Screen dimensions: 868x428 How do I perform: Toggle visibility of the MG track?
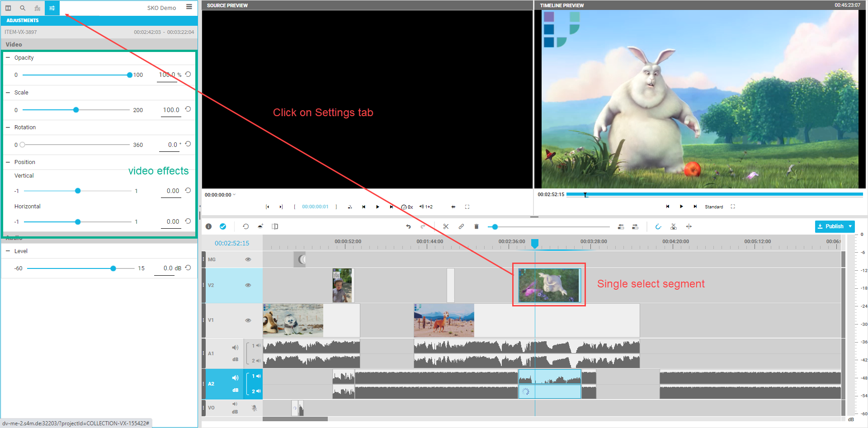[248, 259]
